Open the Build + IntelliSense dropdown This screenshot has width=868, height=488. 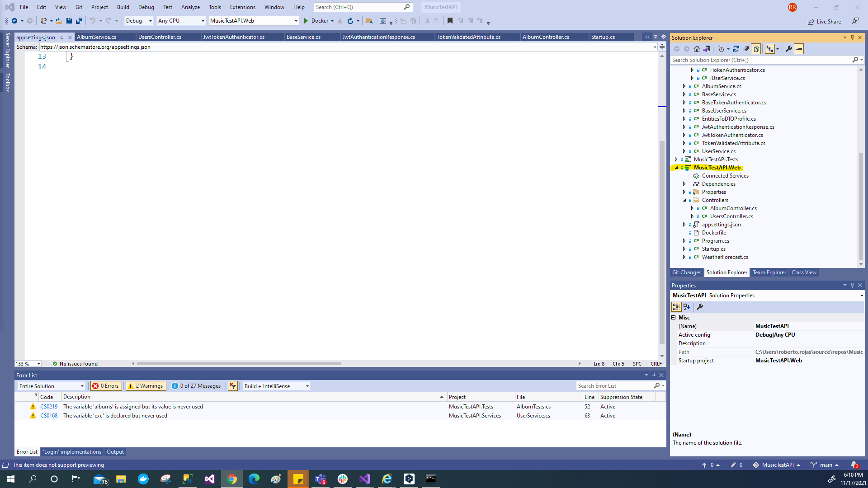(x=277, y=386)
